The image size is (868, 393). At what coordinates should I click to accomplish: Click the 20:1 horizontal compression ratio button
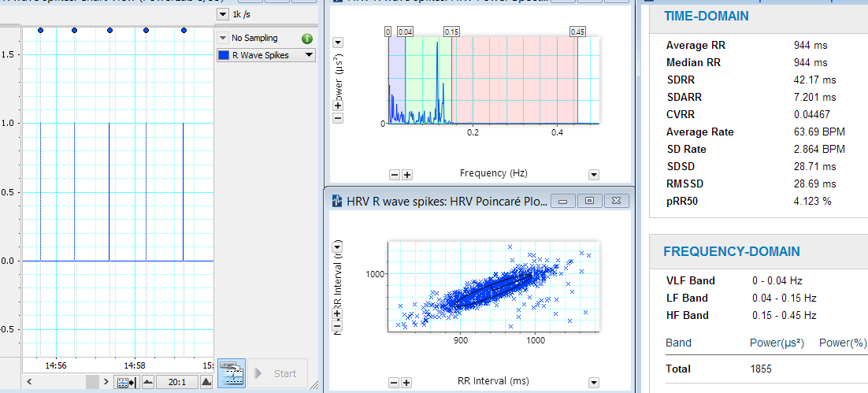(176, 382)
